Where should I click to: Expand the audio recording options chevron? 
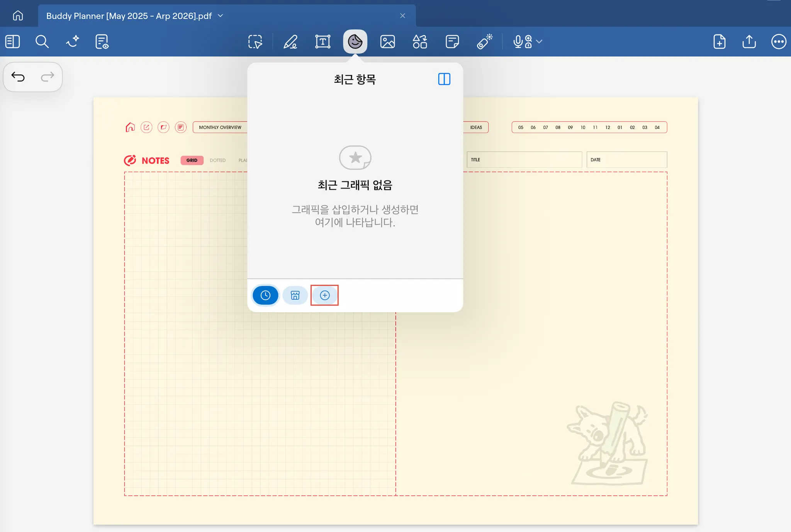click(540, 42)
